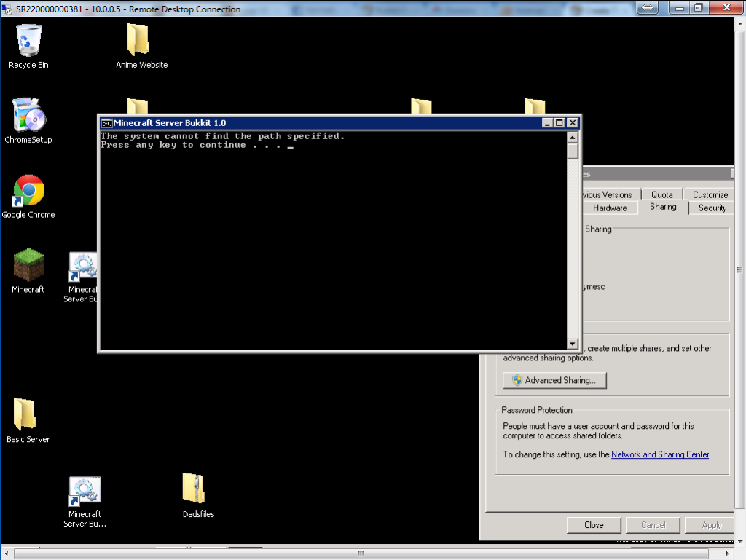Click the horizontal scrollbar at screen bottom
Image resolution: width=746 pixels, height=560 pixels.
(360, 553)
